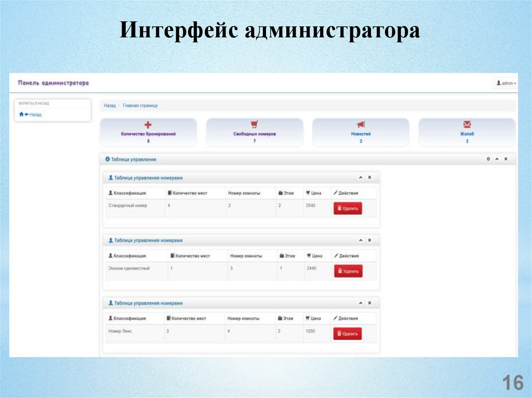The height and width of the screenshot is (398, 532).
Task: Click Назад in the breadcrumb
Action: click(110, 105)
